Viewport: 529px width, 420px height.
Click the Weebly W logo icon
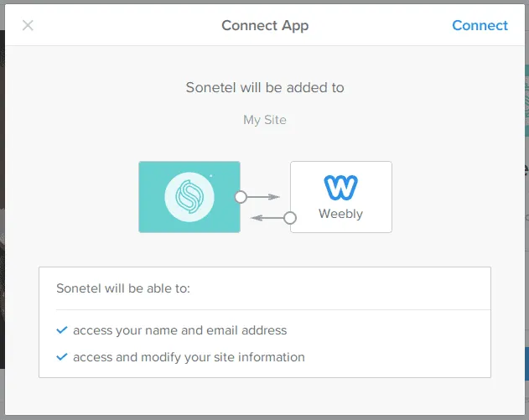tap(340, 187)
